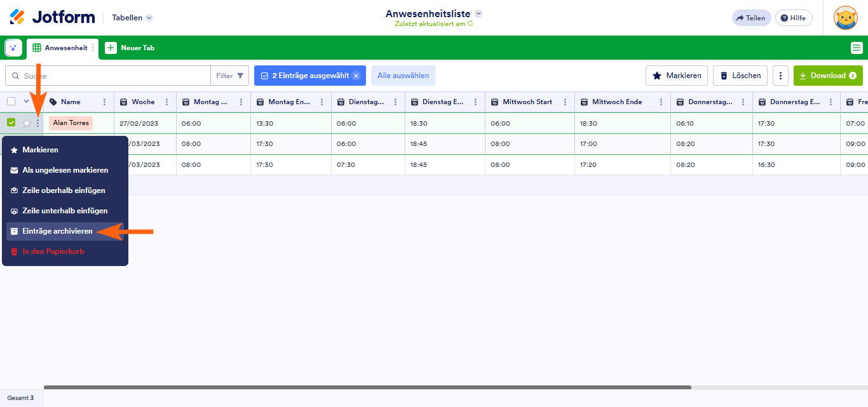Add a new tab with Neuer Tab

point(130,48)
